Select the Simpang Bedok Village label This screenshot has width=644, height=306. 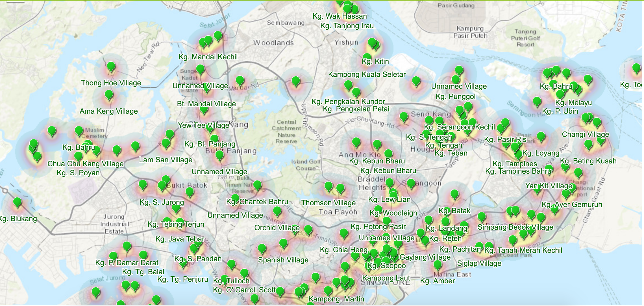515,227
